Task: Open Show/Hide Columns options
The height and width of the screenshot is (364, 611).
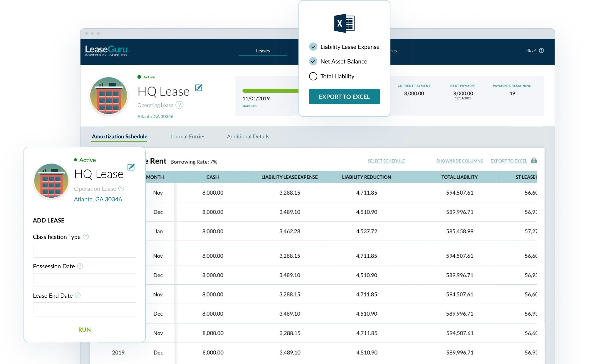Action: [x=459, y=161]
